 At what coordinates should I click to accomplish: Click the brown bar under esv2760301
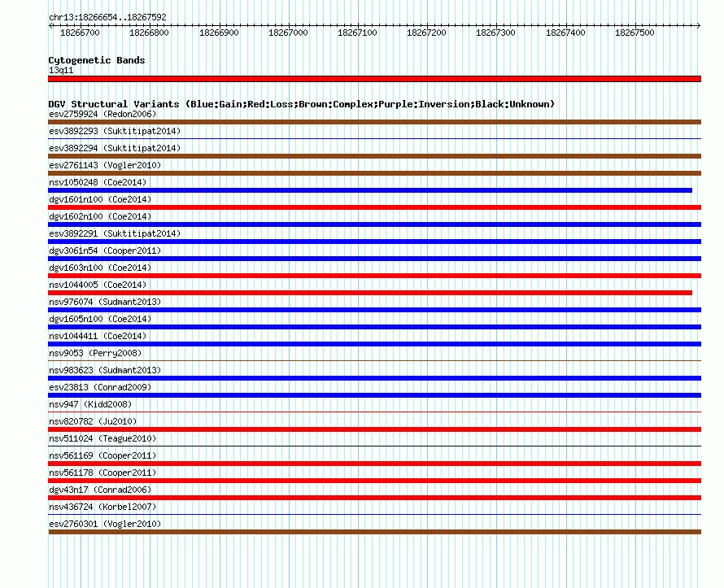pos(374,532)
